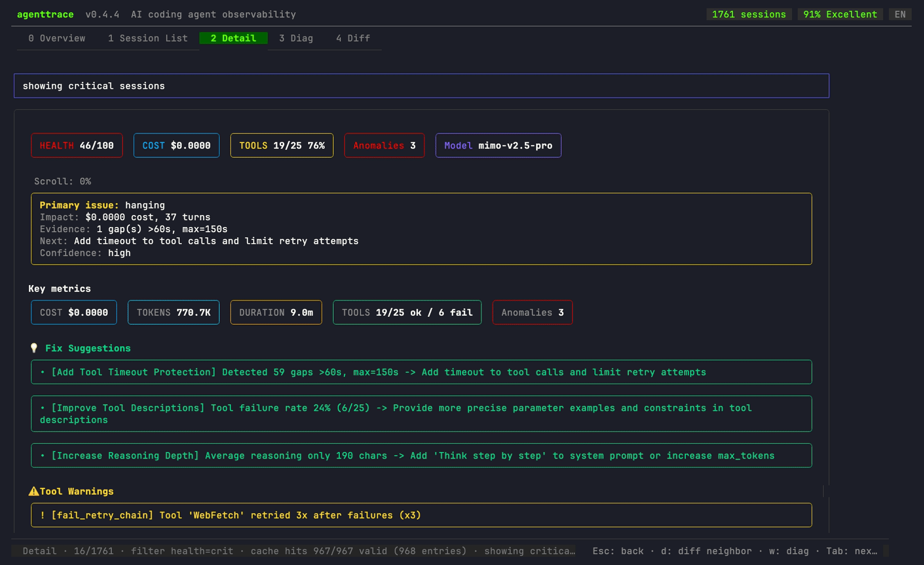Screen dimensions: 924x565
Task: Click the showing critical sessions filter box
Action: coord(421,86)
